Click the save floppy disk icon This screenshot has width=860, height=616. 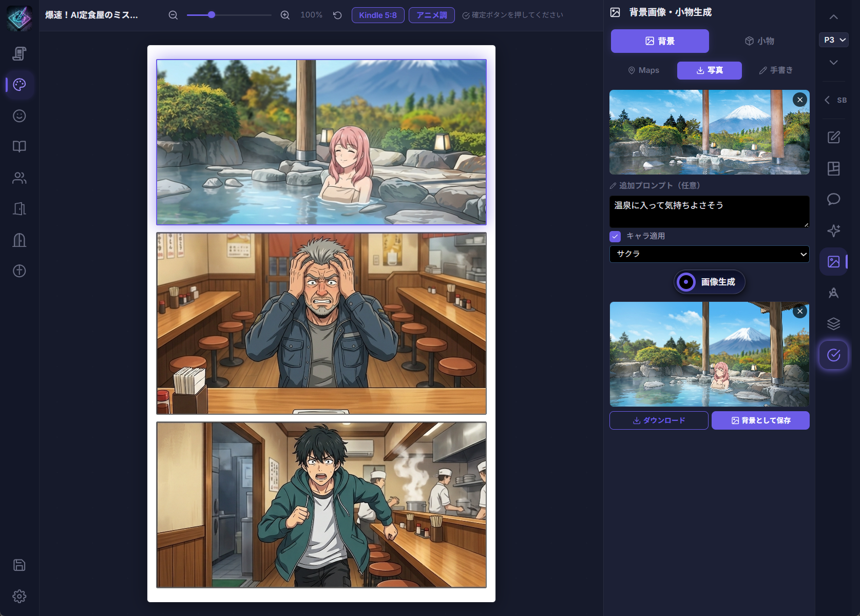[20, 565]
